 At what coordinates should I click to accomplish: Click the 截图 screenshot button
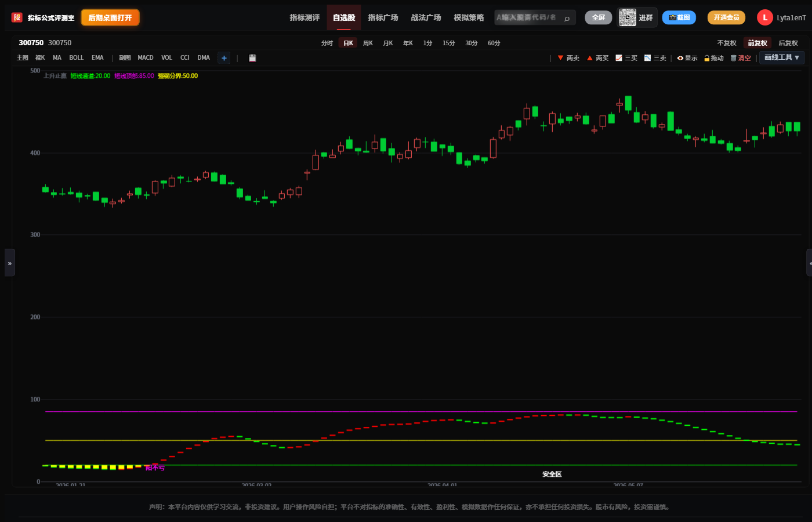(679, 17)
